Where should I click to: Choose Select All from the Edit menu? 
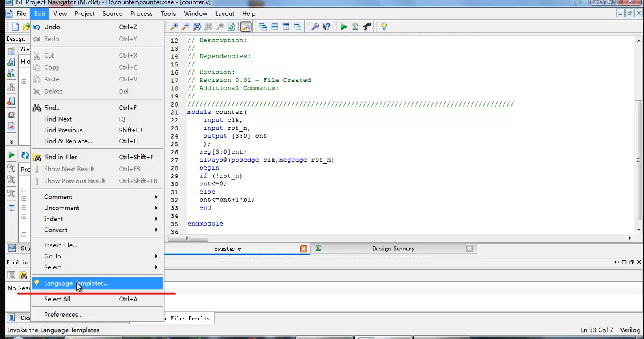tap(97, 299)
